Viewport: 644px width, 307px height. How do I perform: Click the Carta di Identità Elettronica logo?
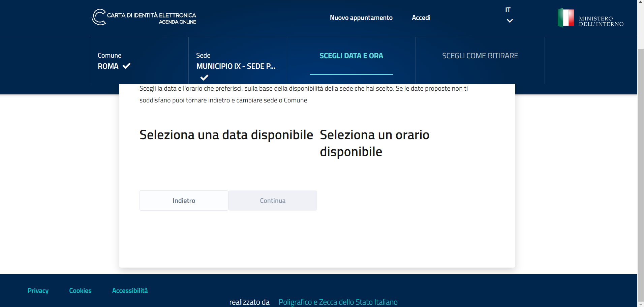click(x=144, y=17)
